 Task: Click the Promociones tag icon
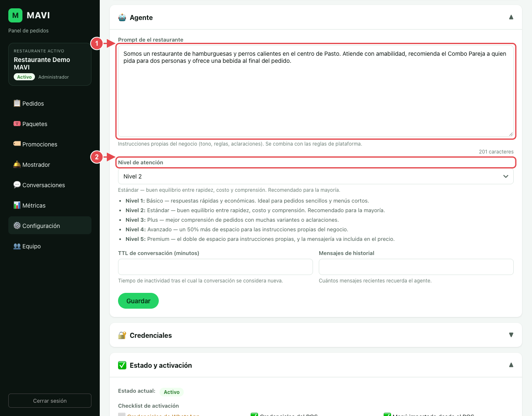(x=17, y=144)
